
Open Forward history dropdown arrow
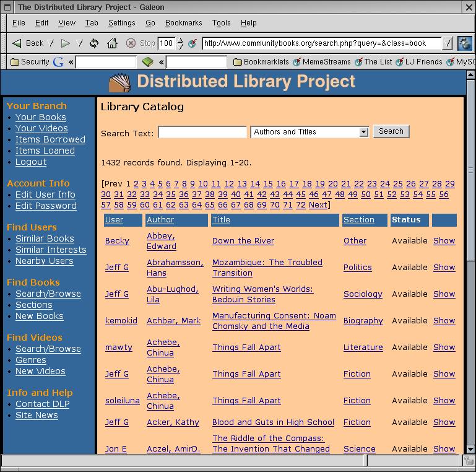click(80, 43)
